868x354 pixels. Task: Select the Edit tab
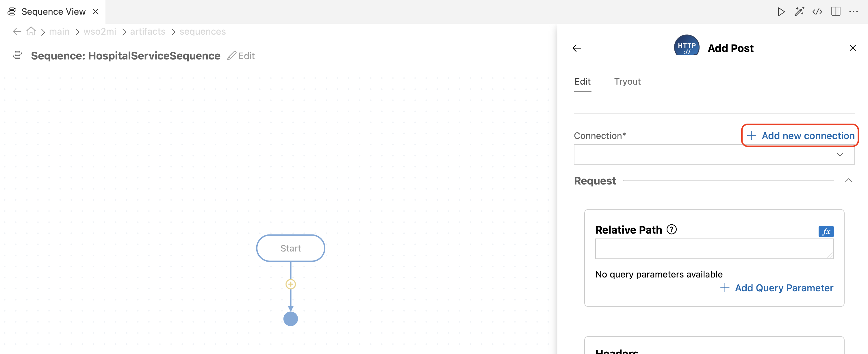click(x=582, y=81)
